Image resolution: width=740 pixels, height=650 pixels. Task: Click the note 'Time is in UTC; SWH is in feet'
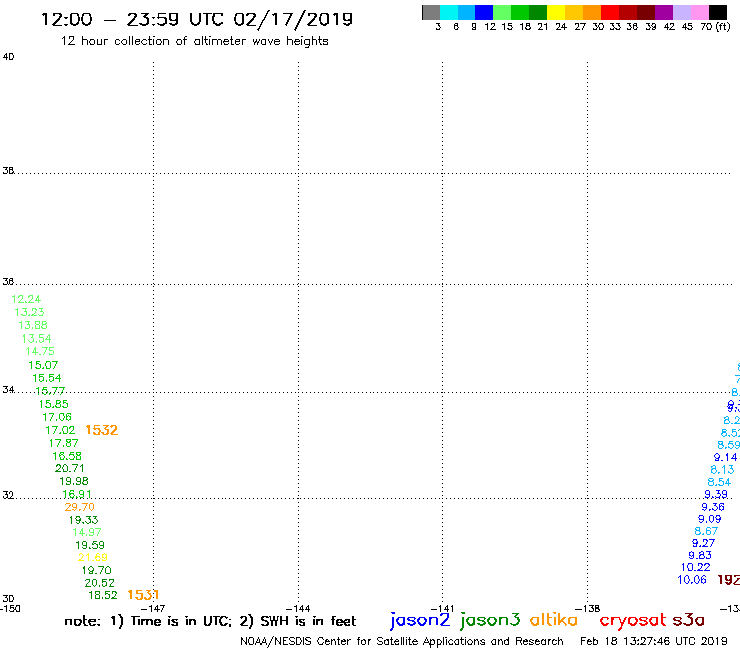[x=210, y=621]
